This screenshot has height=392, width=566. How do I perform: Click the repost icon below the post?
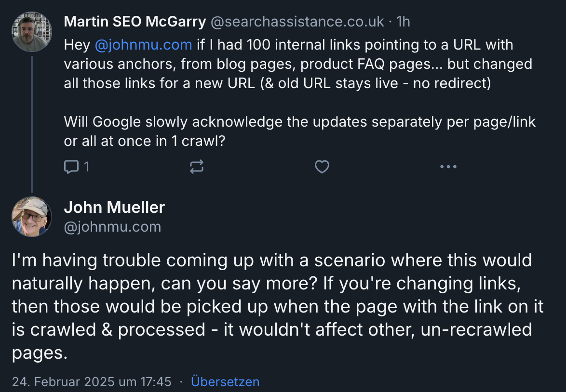pos(197,166)
